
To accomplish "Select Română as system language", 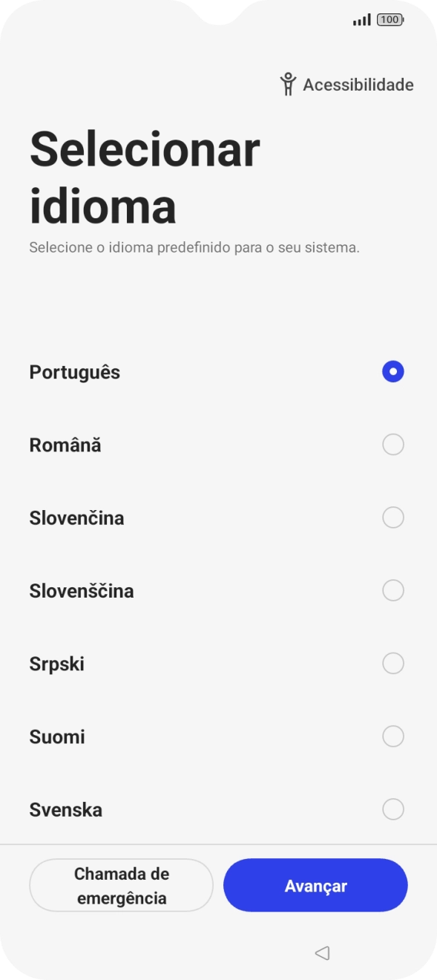I will (393, 444).
